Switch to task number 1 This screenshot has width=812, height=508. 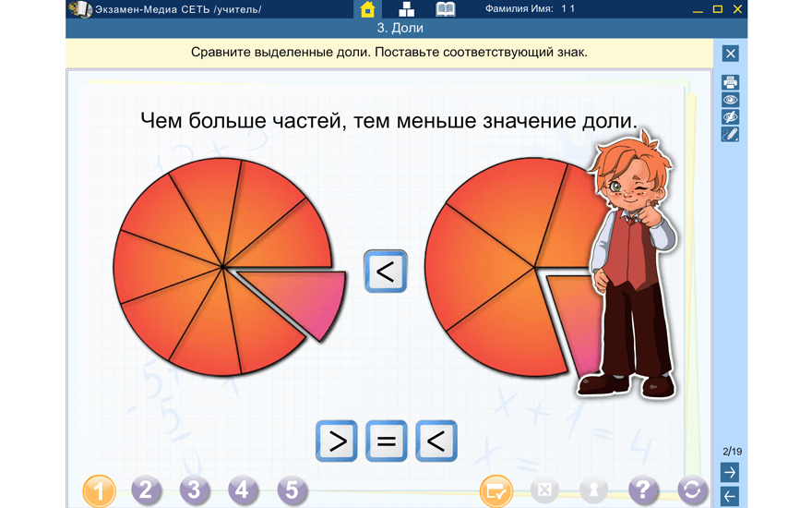coord(99,490)
